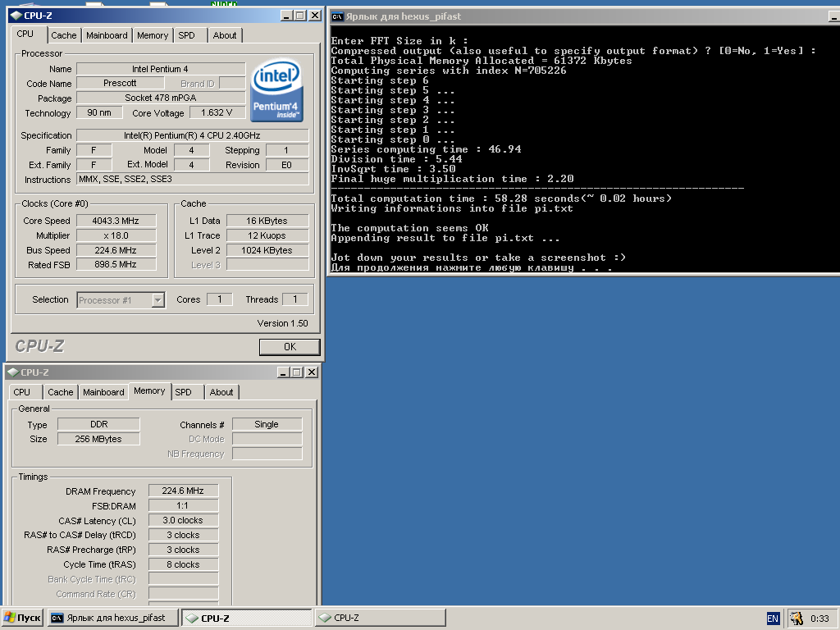The width and height of the screenshot is (840, 630).
Task: Click the Package field showing Socket 478 mPGA
Action: coord(161,98)
